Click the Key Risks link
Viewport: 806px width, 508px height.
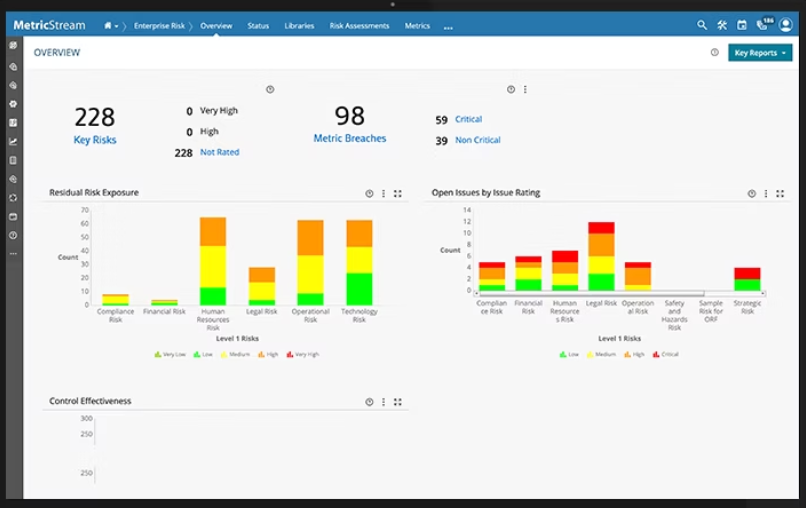(x=95, y=140)
